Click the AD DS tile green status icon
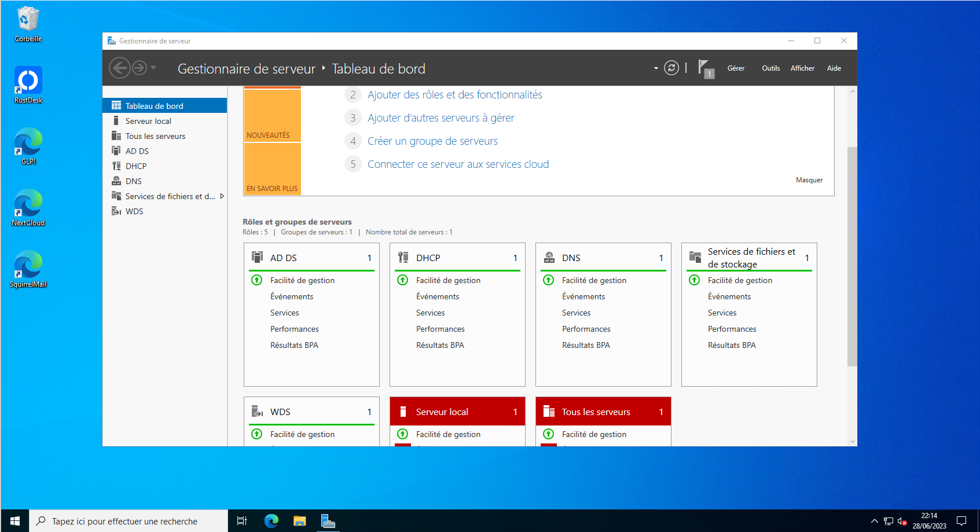Screen dimensions: 980x532 click(257, 280)
